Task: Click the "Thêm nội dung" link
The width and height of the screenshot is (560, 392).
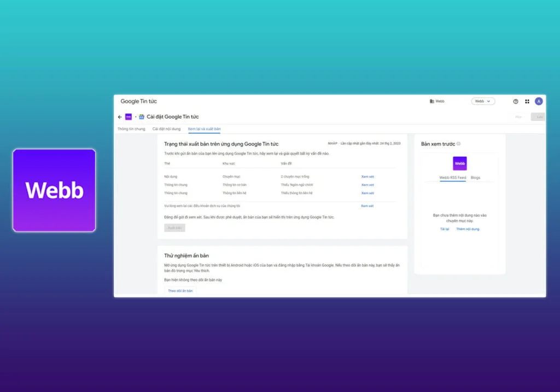Action: click(468, 229)
